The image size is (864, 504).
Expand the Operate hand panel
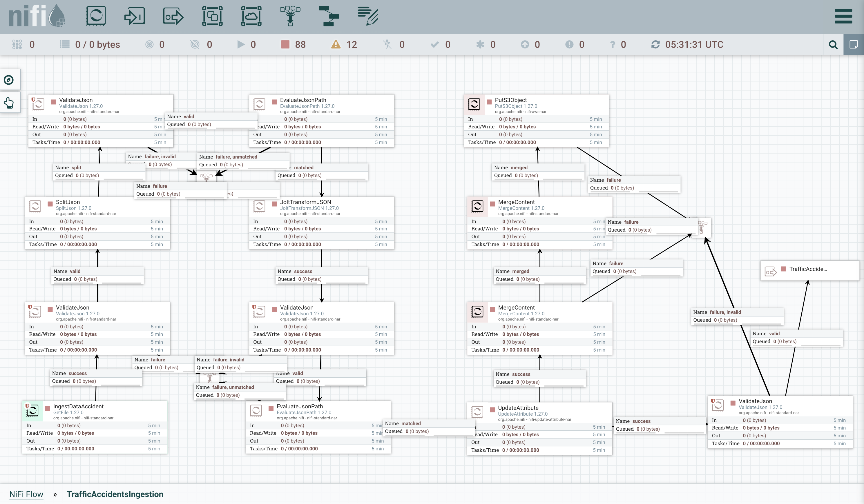(x=9, y=102)
